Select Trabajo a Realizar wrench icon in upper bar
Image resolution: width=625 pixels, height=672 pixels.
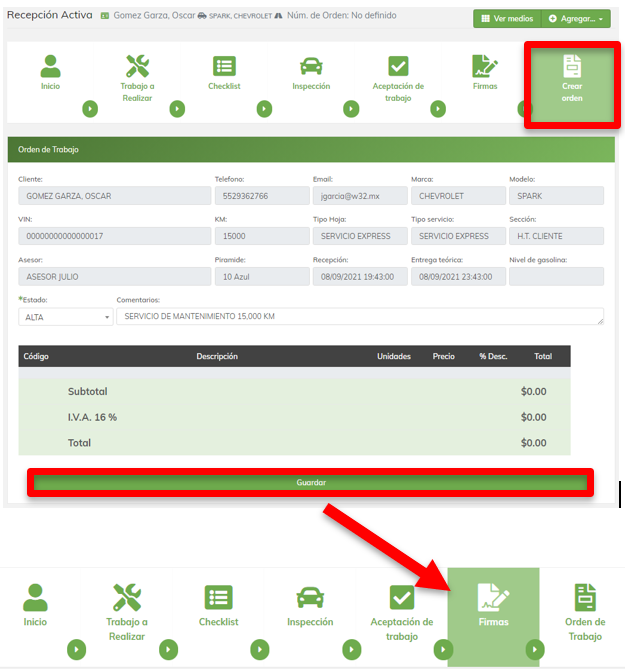coord(137,67)
